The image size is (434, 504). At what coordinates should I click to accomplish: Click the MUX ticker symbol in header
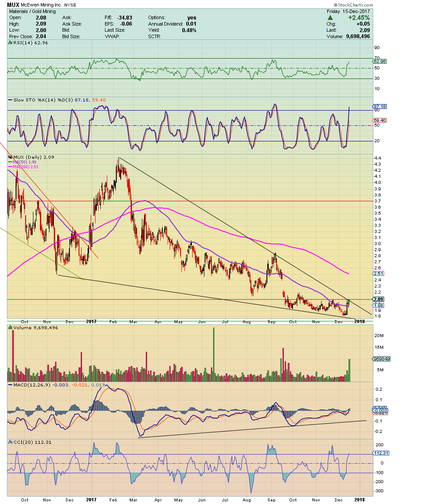pyautogui.click(x=13, y=5)
